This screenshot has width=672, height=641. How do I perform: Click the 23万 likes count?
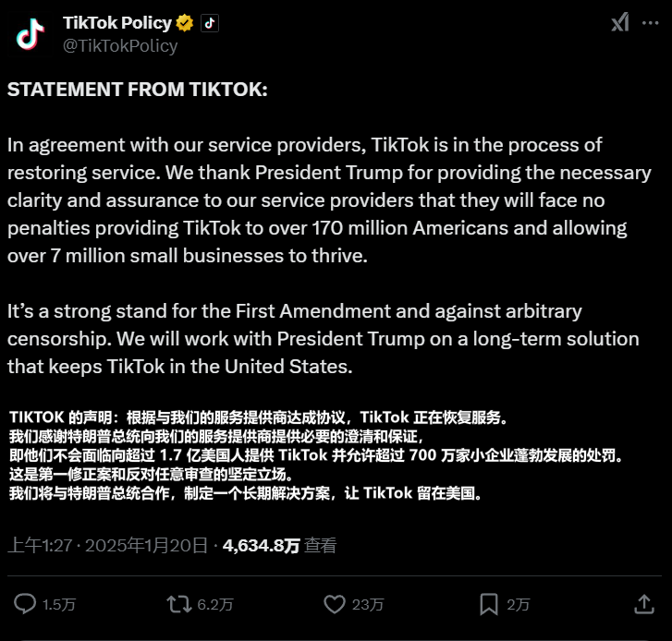click(x=368, y=605)
